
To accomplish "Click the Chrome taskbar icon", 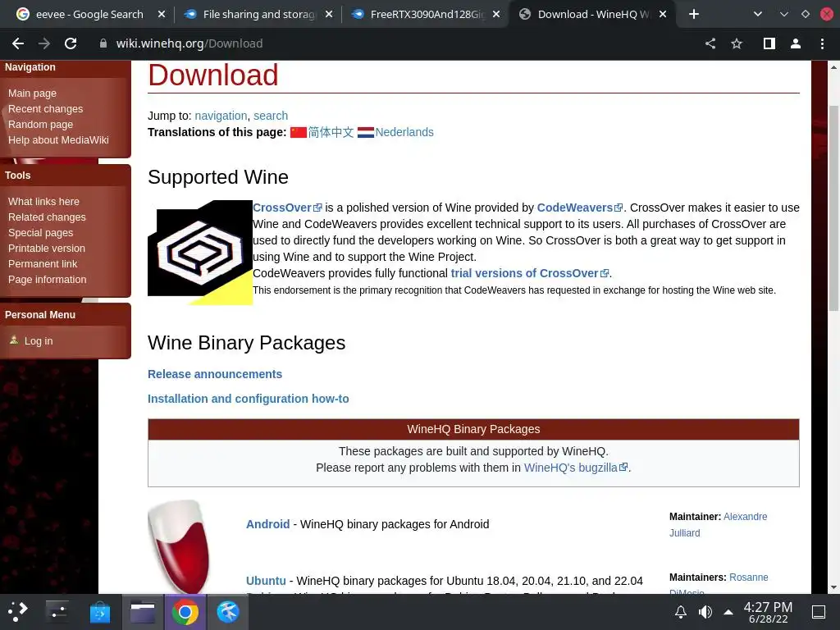I will [x=185, y=612].
